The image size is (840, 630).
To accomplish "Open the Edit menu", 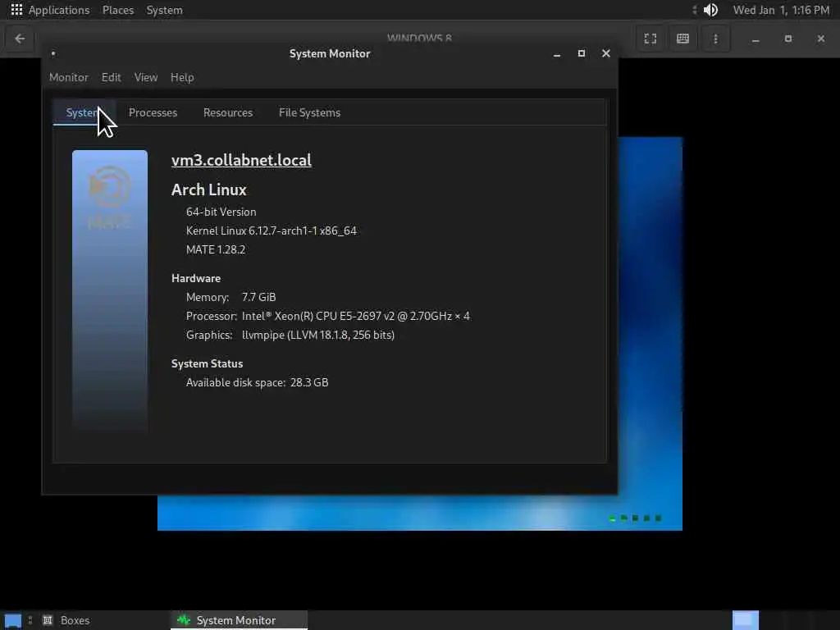I will (111, 77).
